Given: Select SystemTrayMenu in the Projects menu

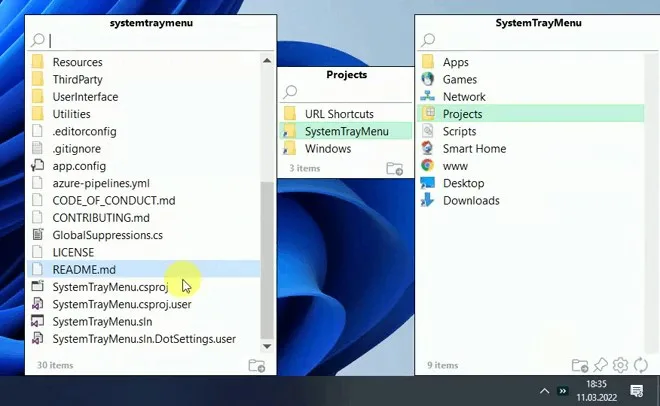Looking at the screenshot, I should click(x=346, y=131).
